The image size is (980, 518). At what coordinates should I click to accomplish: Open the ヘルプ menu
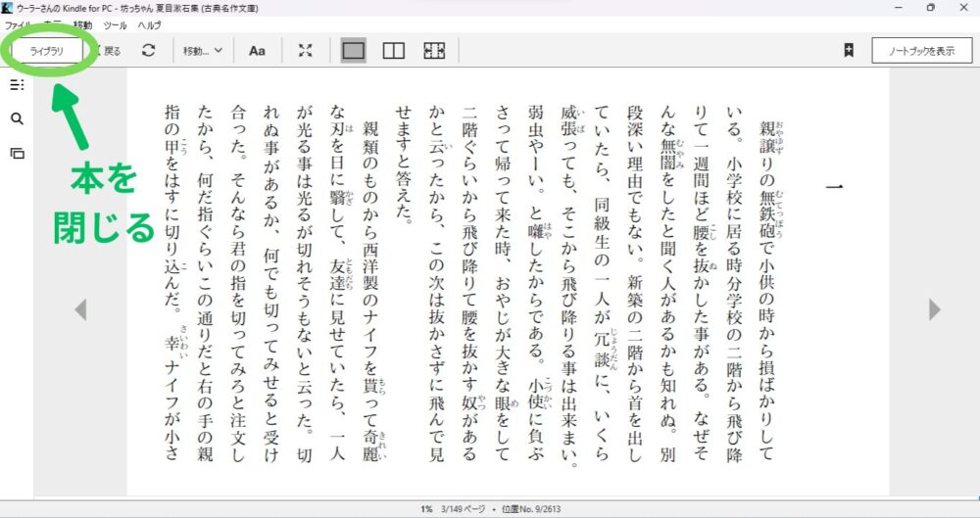click(x=149, y=24)
